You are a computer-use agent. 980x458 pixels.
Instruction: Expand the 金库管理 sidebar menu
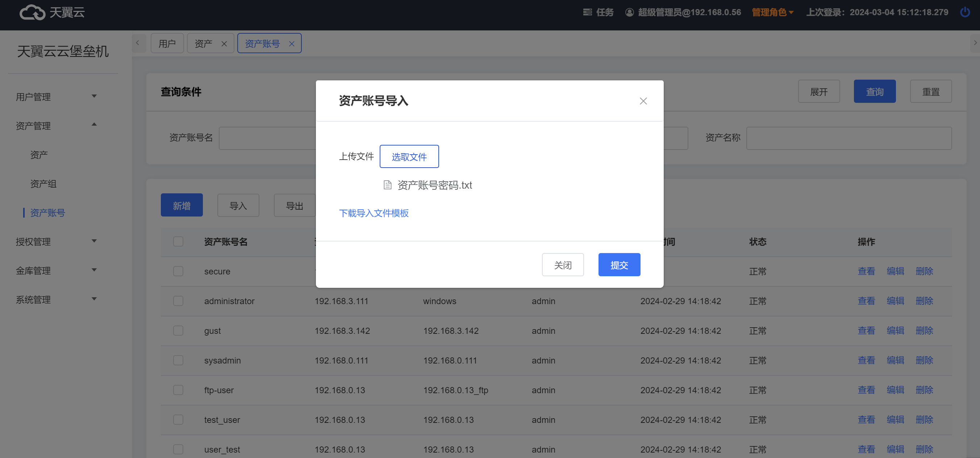(x=56, y=270)
